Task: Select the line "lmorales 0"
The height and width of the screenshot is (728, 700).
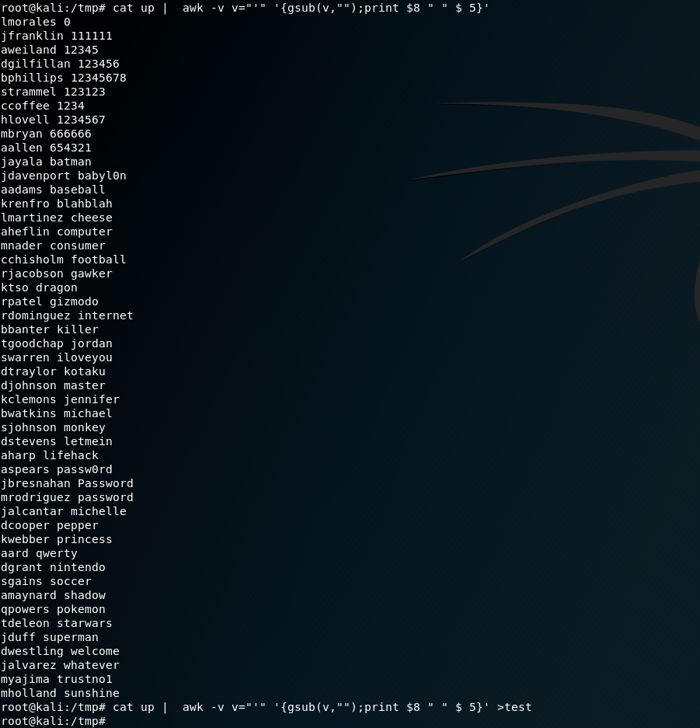Action: [36, 22]
